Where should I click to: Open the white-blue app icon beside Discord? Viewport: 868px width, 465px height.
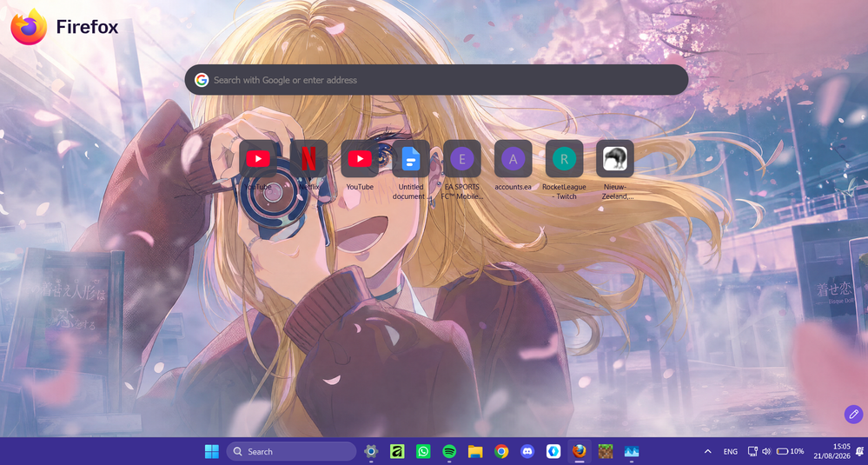click(553, 452)
